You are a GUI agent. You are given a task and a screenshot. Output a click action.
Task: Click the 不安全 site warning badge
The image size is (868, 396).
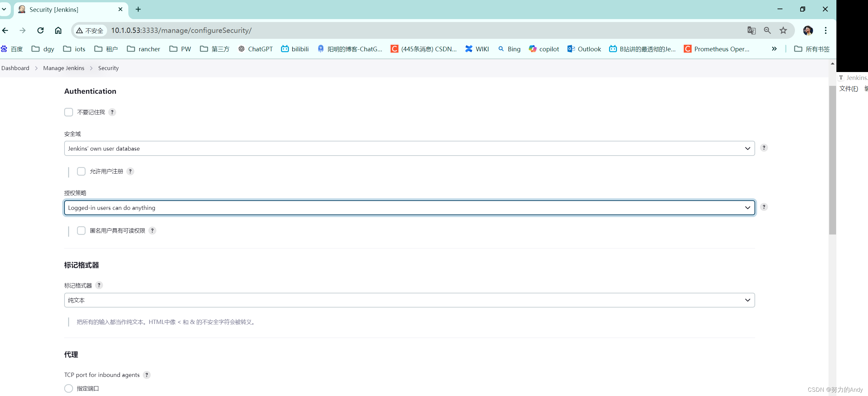[x=90, y=31]
